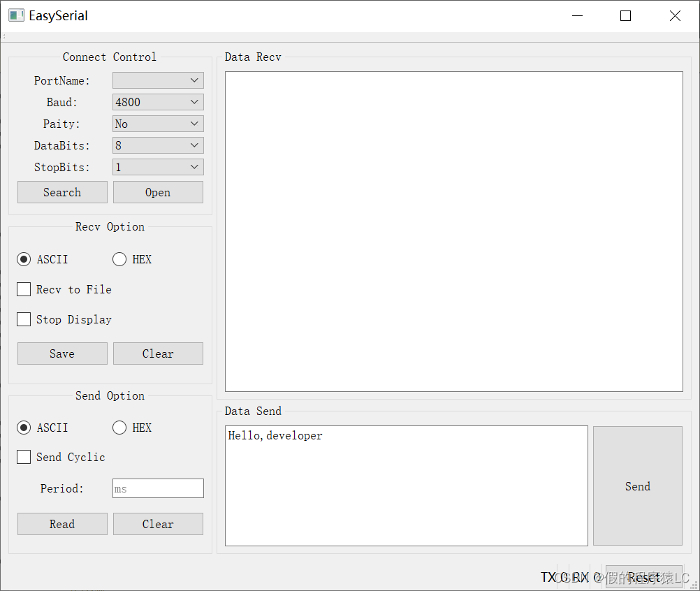Image resolution: width=700 pixels, height=591 pixels.
Task: Click Clear in Recv Option
Action: [158, 353]
